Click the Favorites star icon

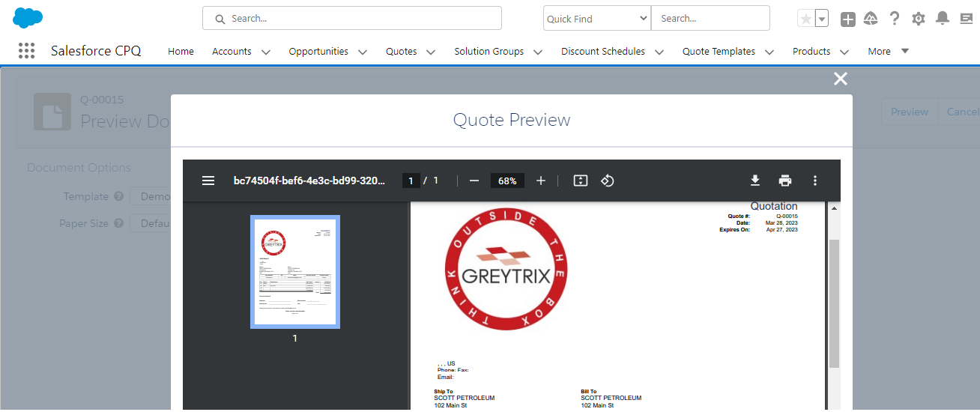pyautogui.click(x=806, y=19)
